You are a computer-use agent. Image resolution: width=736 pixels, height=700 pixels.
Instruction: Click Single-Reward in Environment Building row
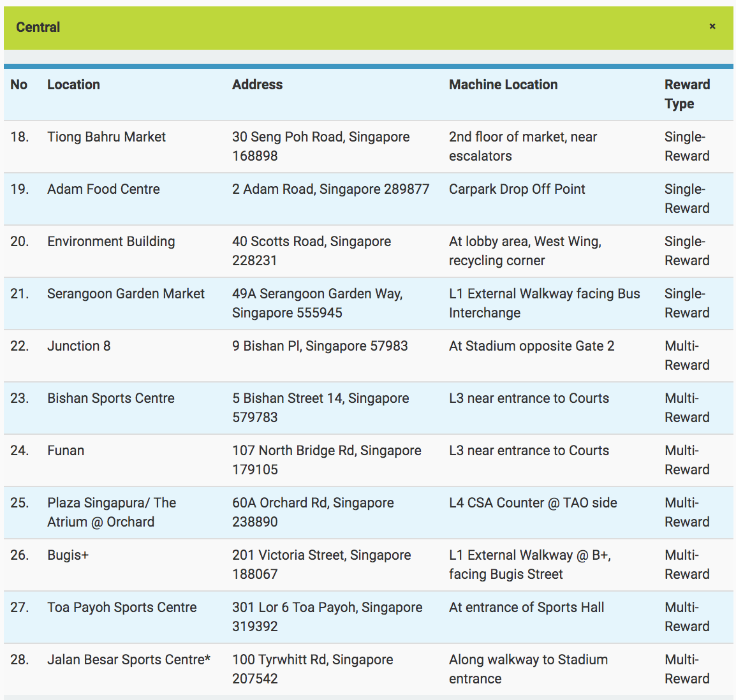tap(687, 251)
